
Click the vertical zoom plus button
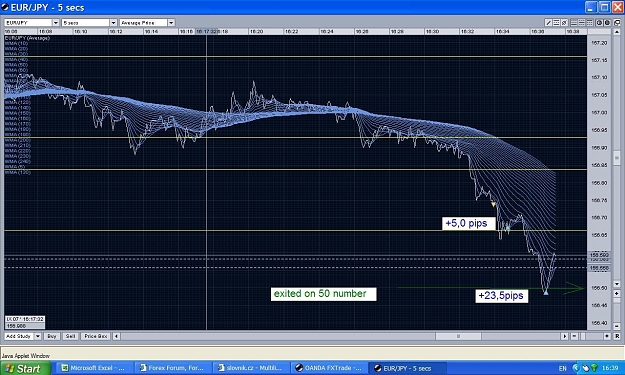point(617,294)
